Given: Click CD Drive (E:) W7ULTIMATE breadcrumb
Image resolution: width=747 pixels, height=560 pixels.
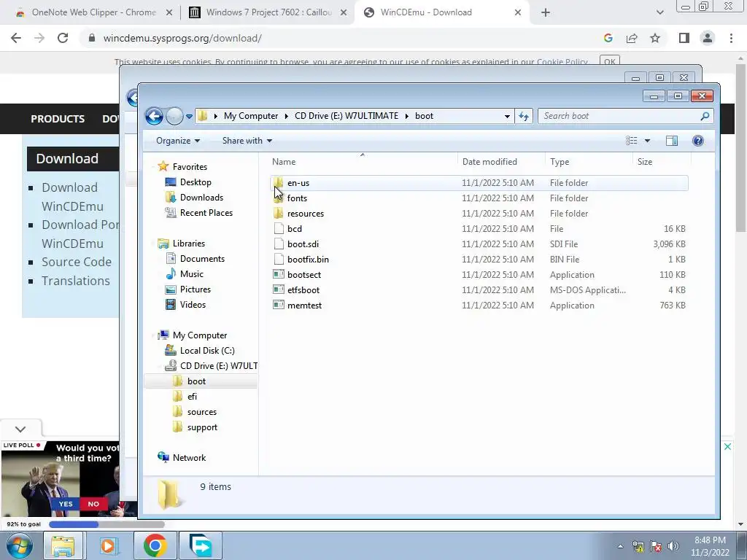Looking at the screenshot, I should (347, 116).
